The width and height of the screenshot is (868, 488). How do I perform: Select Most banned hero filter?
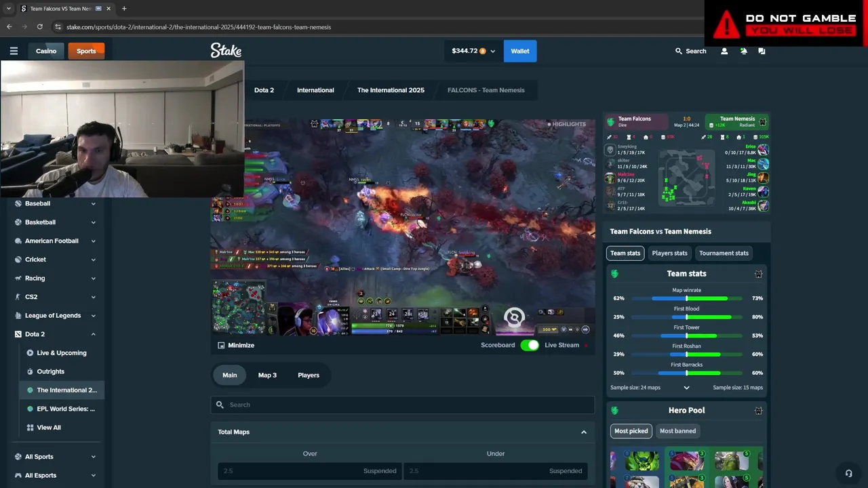click(x=677, y=431)
